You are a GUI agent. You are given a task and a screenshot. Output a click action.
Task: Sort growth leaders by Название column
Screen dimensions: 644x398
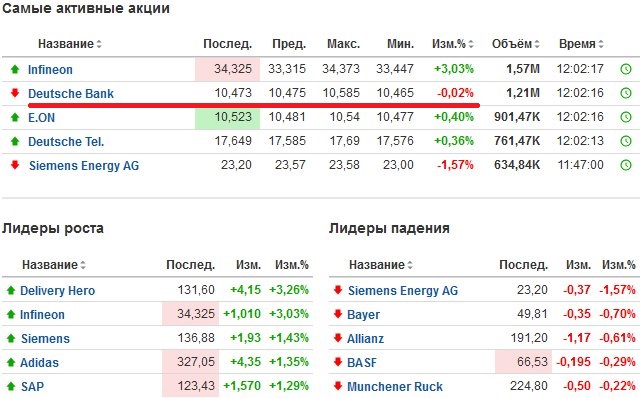[x=54, y=265]
